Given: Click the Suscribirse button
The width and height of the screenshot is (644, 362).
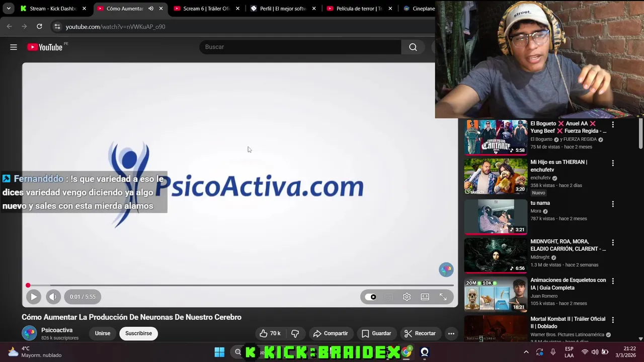Looking at the screenshot, I should pos(138,333).
